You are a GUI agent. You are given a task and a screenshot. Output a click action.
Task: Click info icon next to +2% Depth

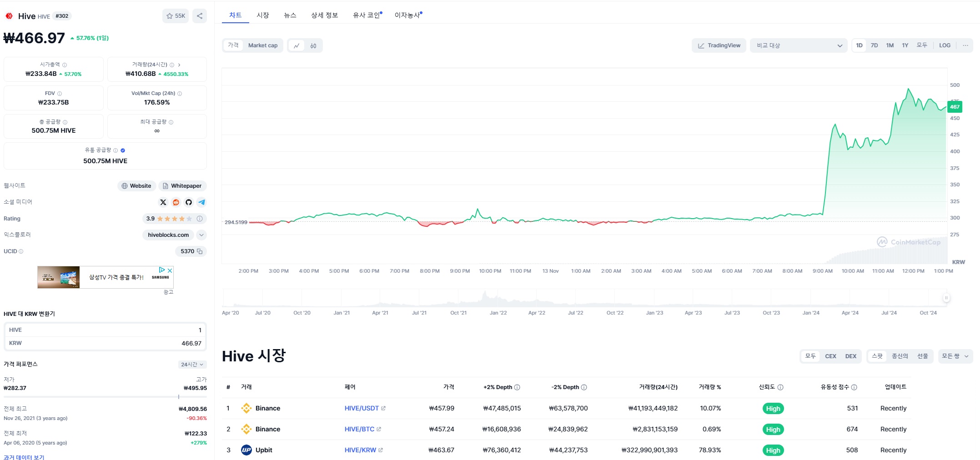point(517,387)
